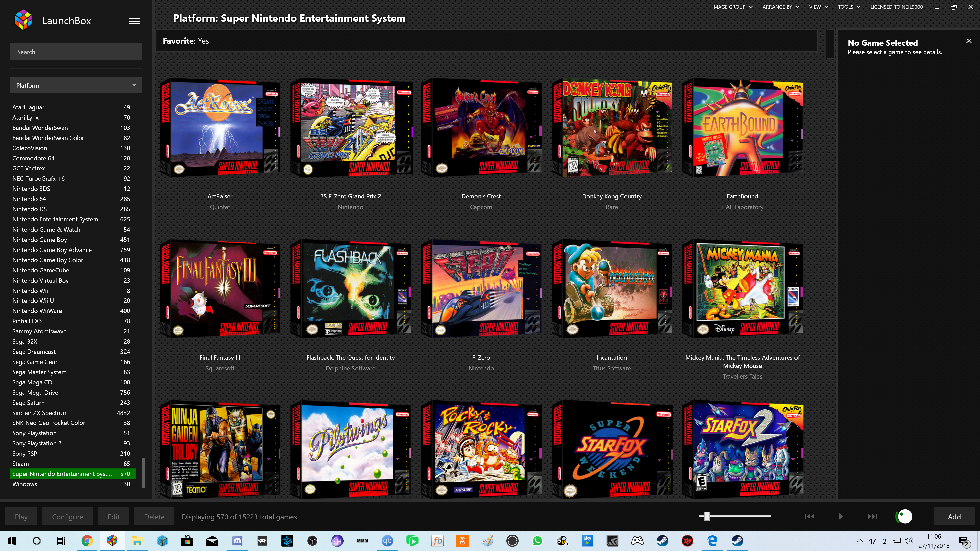Click the LaunchBox cube logo
This screenshot has width=980, height=551.
pos(23,20)
